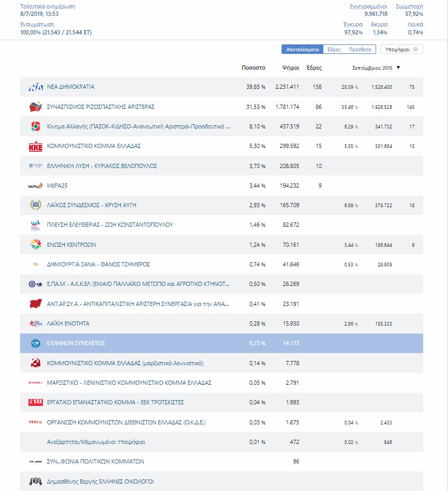Open ΠΛΕΥΣΗ ΕΛΕΥΘΕΡΙΑΣ - ΖΩΗ ΚΩΝΣΤΑΝΤΟΠΟΥΛΟΥ party name

click(x=110, y=225)
